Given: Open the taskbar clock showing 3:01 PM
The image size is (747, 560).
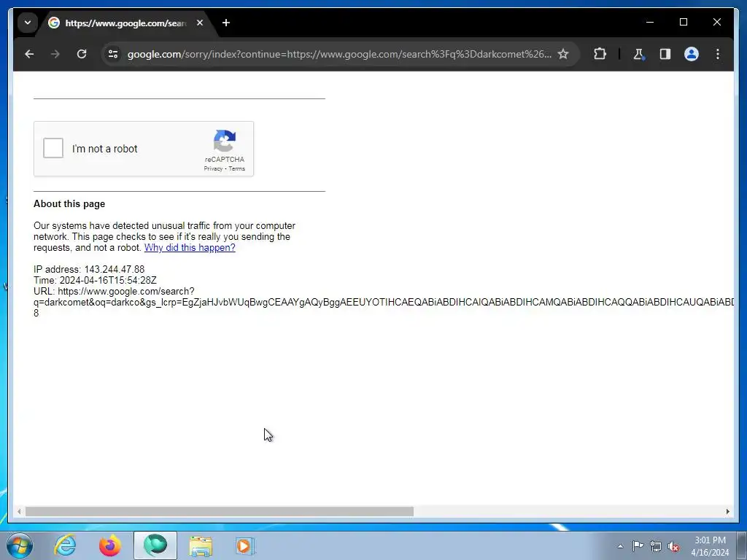Looking at the screenshot, I should point(710,546).
